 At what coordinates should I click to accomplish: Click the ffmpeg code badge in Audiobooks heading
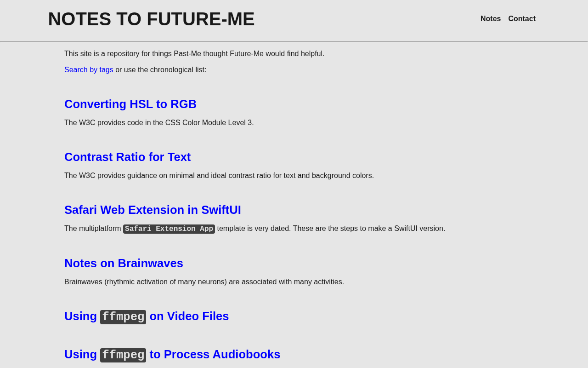(123, 355)
